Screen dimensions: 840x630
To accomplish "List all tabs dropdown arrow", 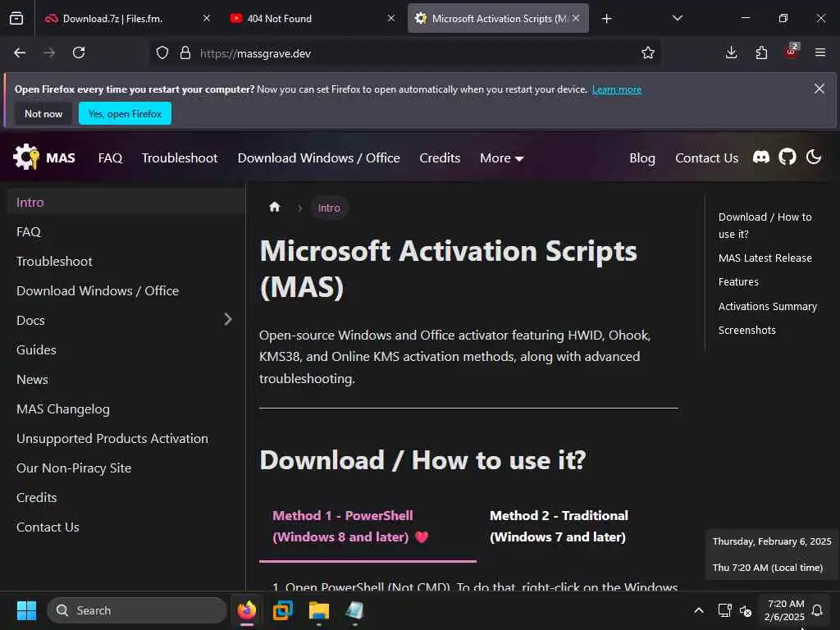I will click(x=677, y=18).
